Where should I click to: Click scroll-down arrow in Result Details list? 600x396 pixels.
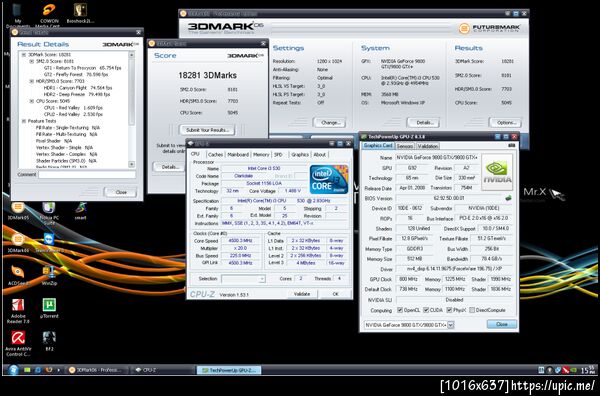pos(131,164)
